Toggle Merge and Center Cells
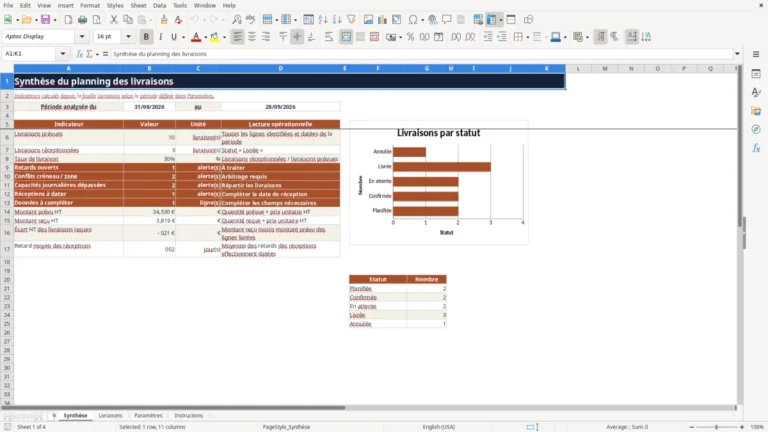The width and height of the screenshot is (768, 432). (x=346, y=37)
